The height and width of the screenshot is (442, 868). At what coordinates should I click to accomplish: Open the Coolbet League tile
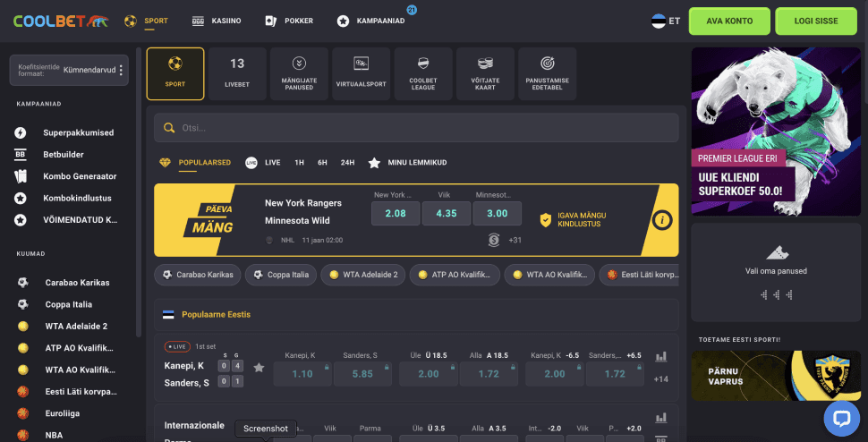[423, 73]
